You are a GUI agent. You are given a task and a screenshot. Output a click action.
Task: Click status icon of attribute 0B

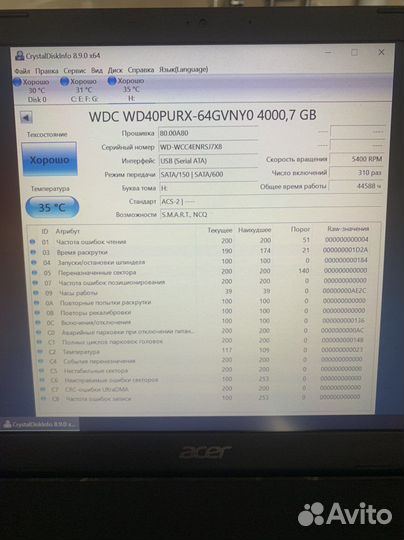[38, 313]
